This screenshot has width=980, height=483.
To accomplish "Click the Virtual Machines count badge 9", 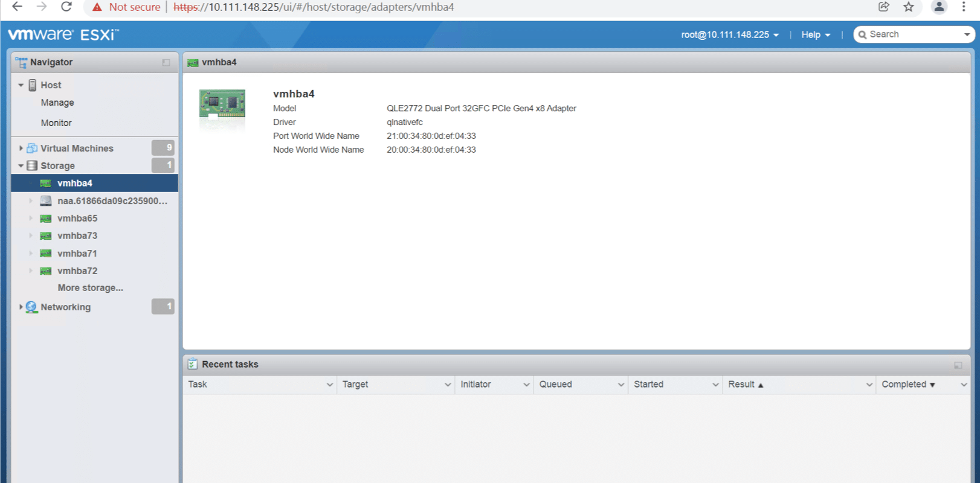I will [x=163, y=148].
